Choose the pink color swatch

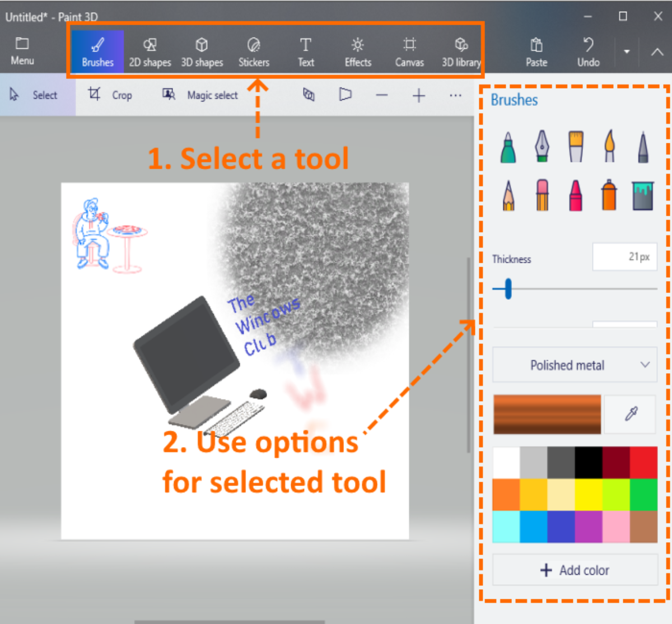616,527
